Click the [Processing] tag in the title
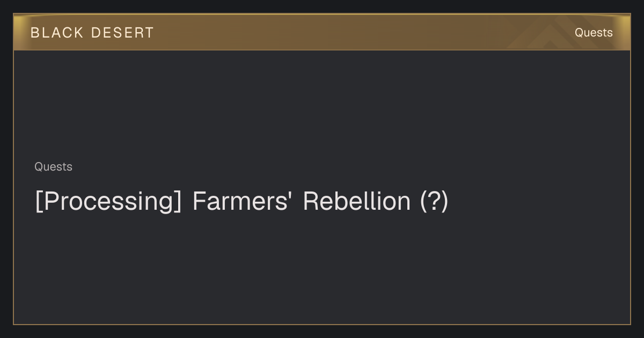 click(x=108, y=201)
